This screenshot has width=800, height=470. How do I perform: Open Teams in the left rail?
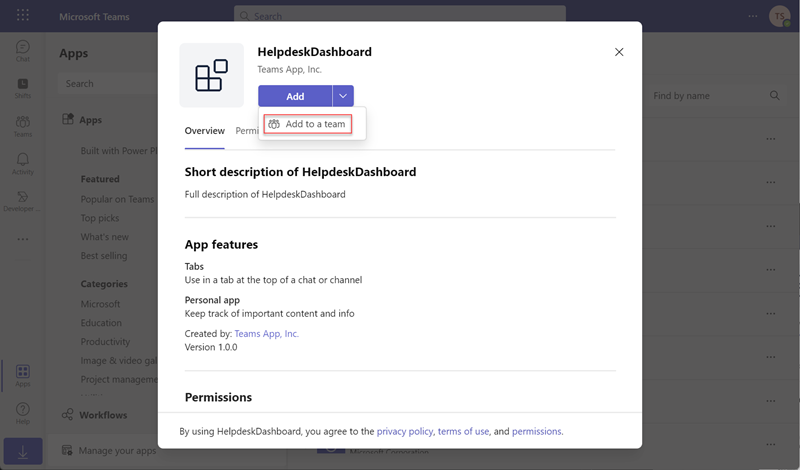coord(22,126)
